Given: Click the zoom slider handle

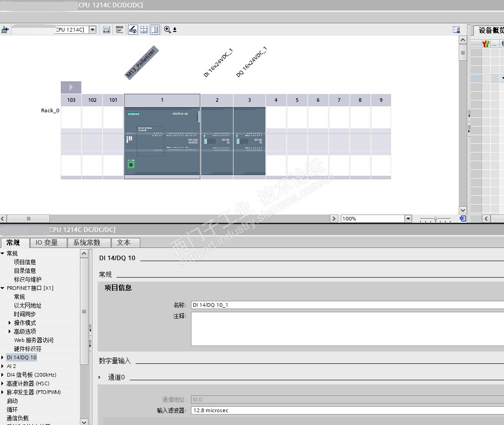Looking at the screenshot, I should (435, 219).
